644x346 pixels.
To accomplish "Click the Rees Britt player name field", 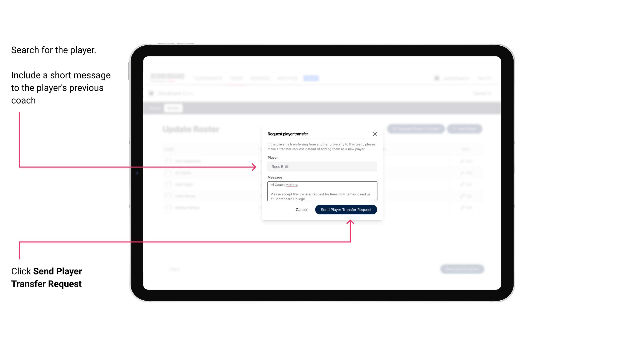I will coord(322,167).
